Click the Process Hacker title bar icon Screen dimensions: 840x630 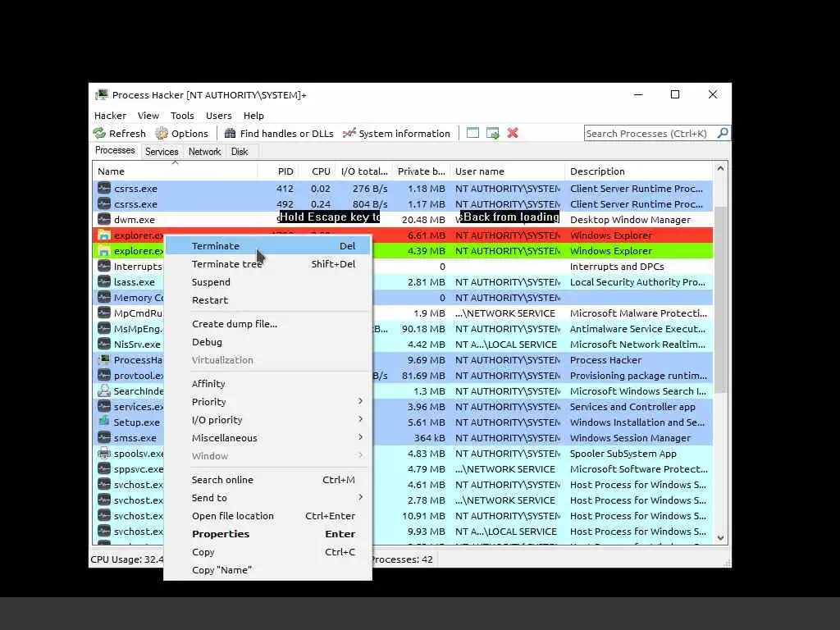coord(101,95)
